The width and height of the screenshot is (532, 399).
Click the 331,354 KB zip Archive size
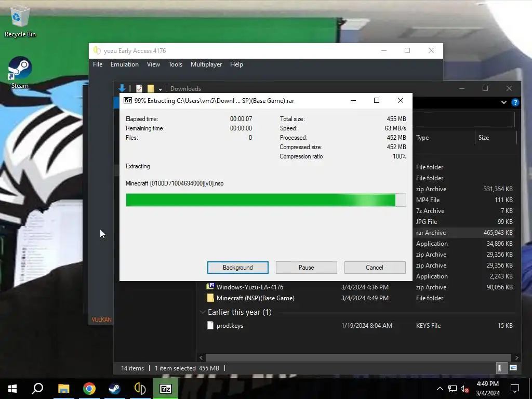tap(498, 189)
